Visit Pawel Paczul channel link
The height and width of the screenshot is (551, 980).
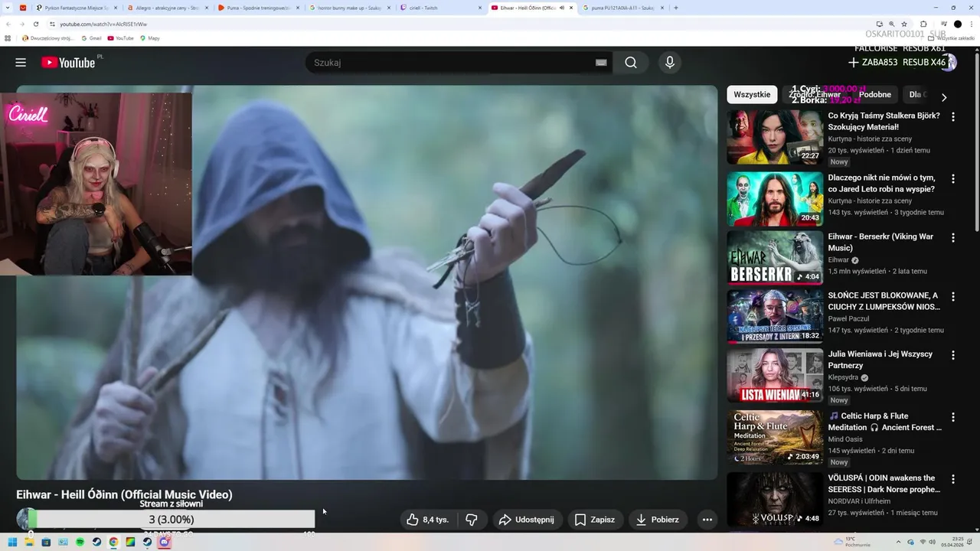(850, 319)
